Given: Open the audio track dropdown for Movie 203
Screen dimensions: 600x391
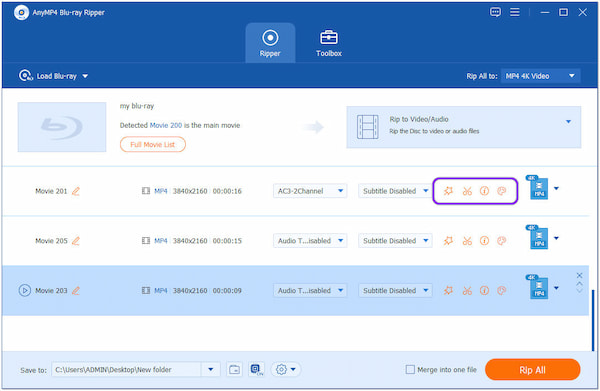Looking at the screenshot, I should 310,290.
